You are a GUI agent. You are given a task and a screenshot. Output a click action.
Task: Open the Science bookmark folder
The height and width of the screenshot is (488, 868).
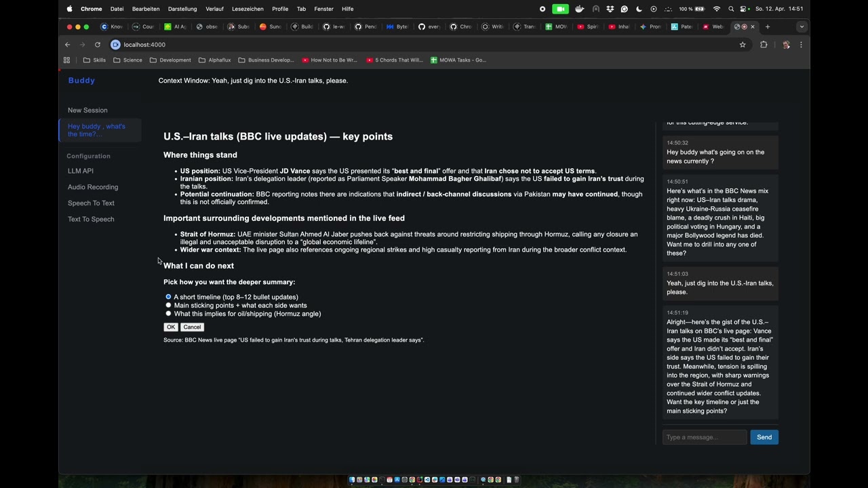127,60
